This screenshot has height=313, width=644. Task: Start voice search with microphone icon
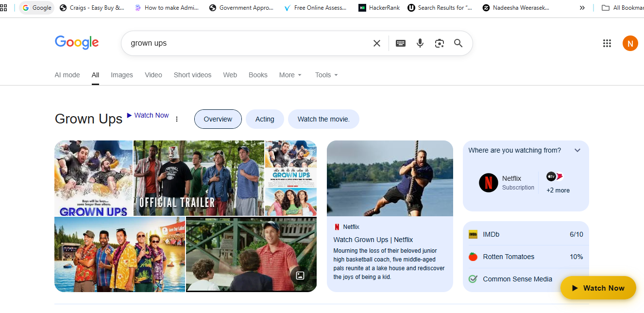(420, 43)
